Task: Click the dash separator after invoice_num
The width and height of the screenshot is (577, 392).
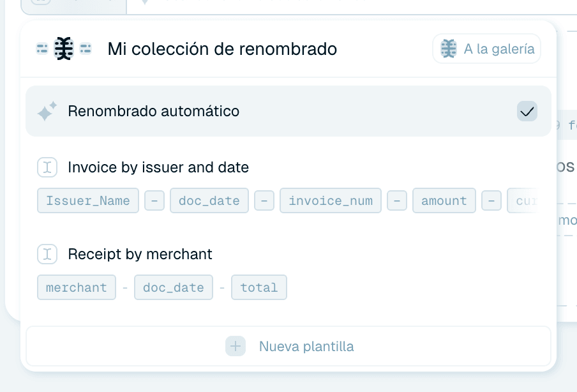Action: (397, 200)
